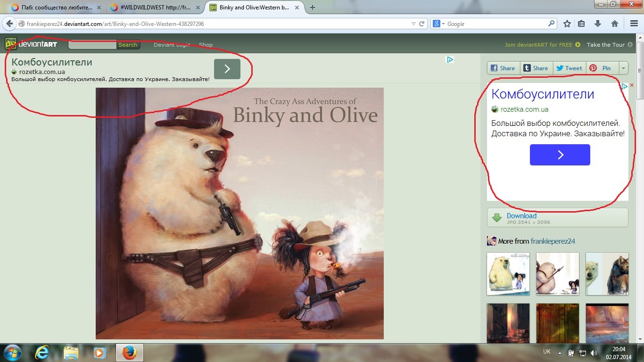Select the Binky and Olive:Western tab

[x=255, y=8]
